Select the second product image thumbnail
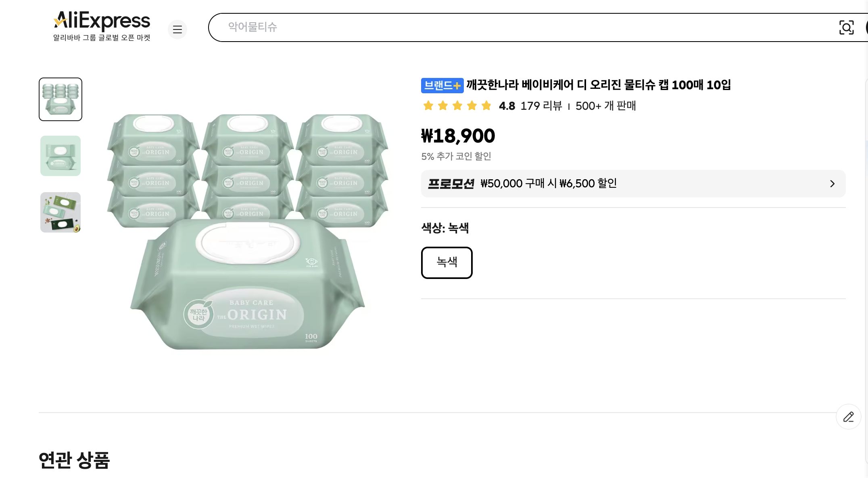Screen dimensions: 868x478 [60, 156]
